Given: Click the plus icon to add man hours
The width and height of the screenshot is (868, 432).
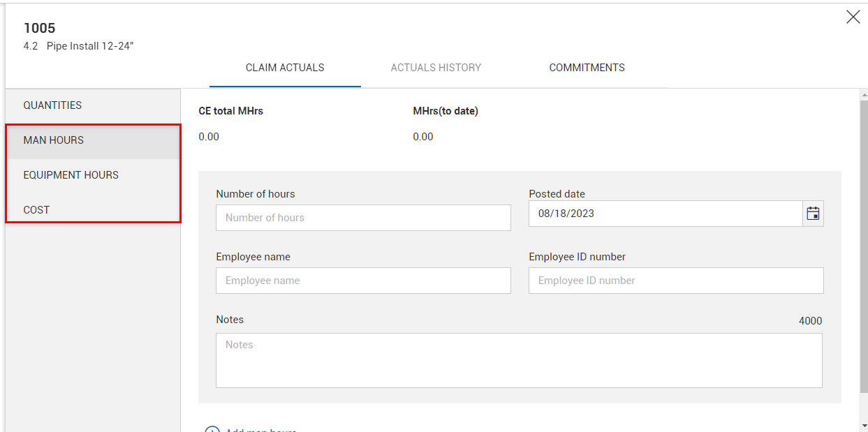Looking at the screenshot, I should [212, 430].
